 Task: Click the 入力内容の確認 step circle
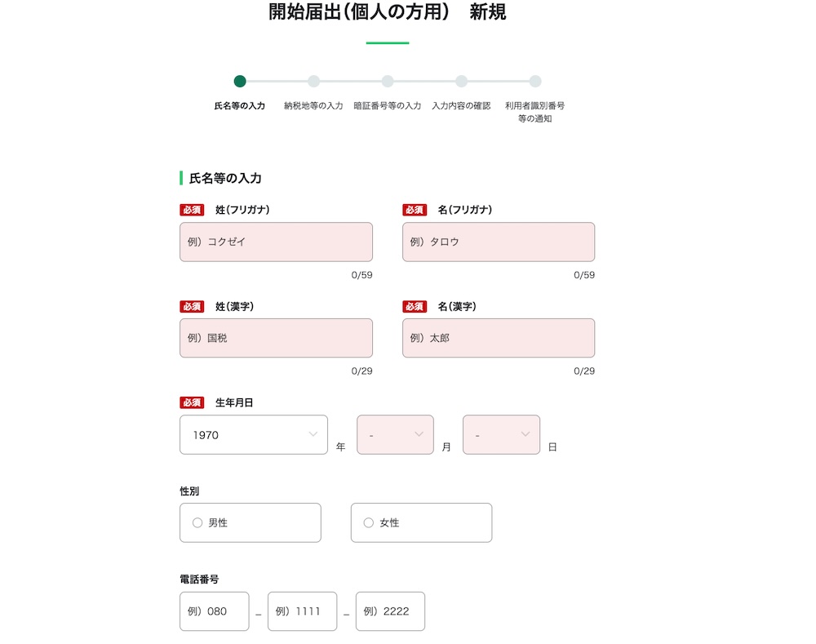pyautogui.click(x=461, y=81)
